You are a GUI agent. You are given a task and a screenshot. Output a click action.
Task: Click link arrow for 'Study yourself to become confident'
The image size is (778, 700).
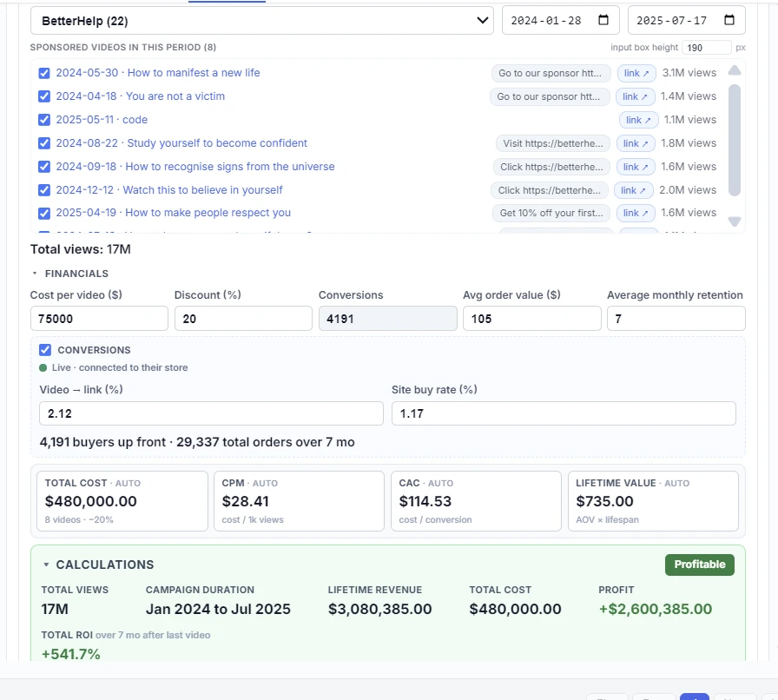click(x=636, y=143)
